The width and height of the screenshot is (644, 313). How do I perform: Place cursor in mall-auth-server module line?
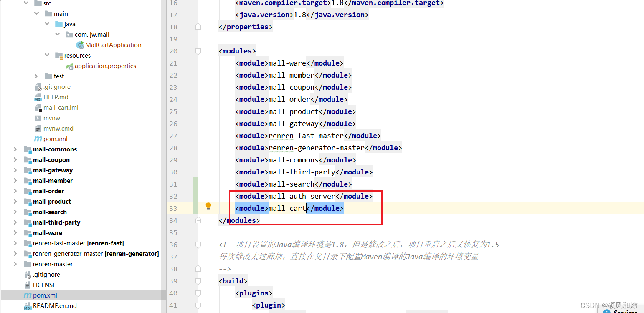tap(304, 196)
